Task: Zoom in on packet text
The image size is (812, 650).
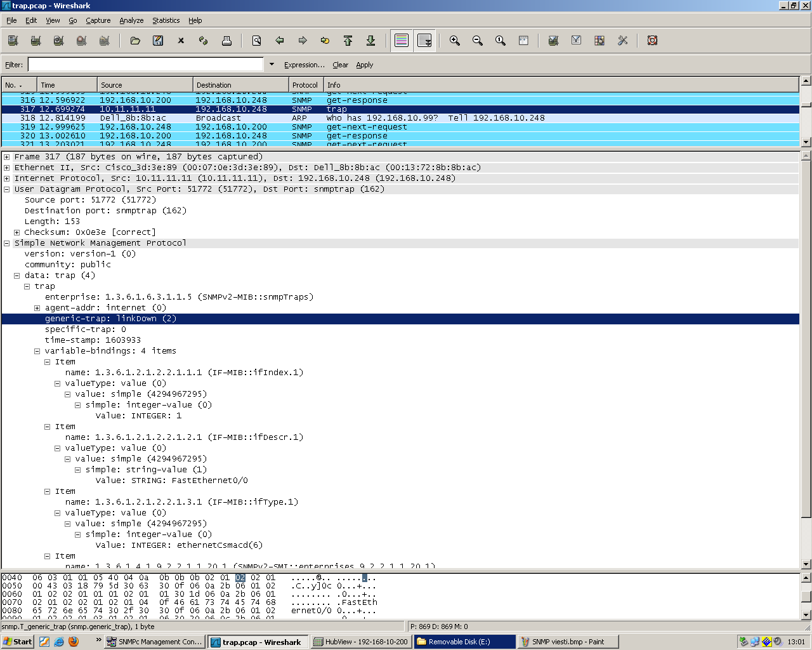Action: (x=455, y=41)
